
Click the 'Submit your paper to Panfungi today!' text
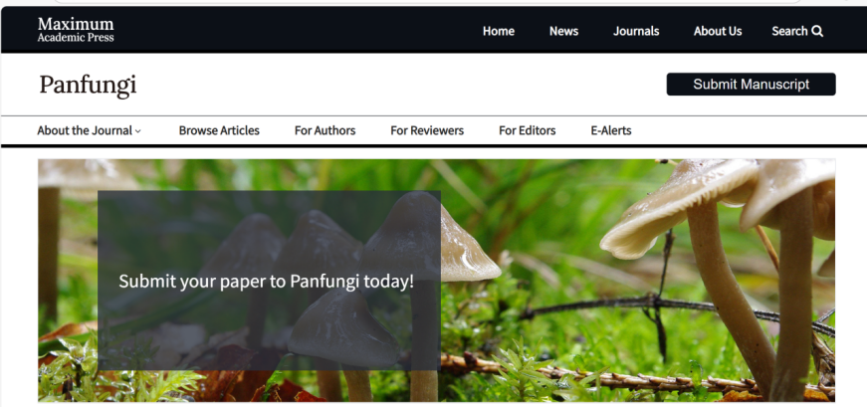coord(266,282)
